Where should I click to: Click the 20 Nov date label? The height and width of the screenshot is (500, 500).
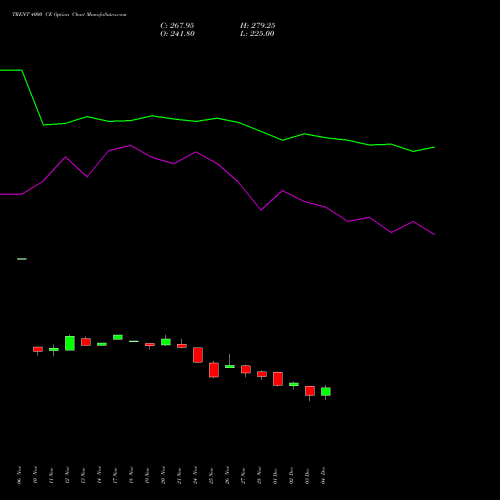pos(163,475)
